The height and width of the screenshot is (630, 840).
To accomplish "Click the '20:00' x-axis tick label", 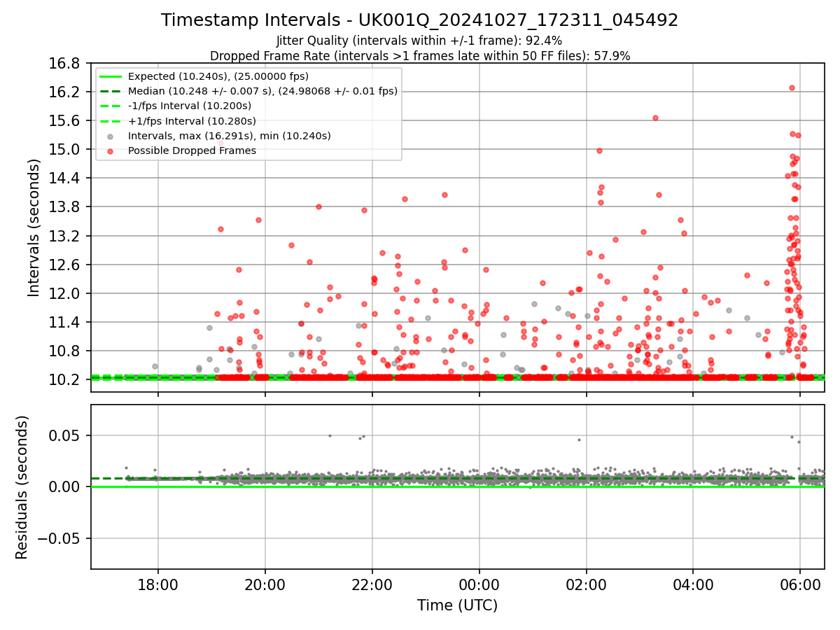I will click(x=265, y=585).
